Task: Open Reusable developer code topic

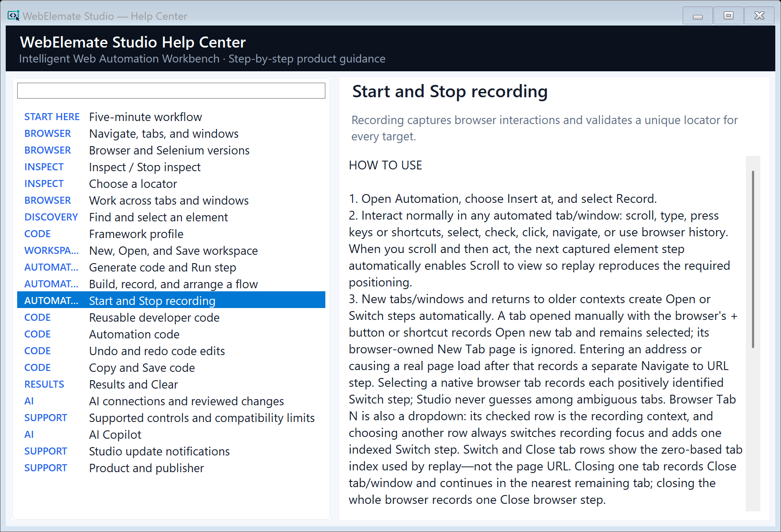Action: coord(171,318)
